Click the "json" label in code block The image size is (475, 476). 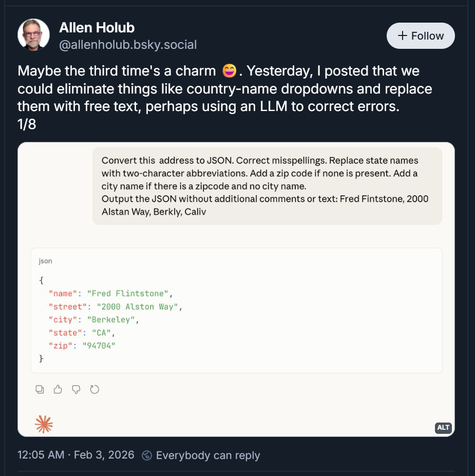45,261
